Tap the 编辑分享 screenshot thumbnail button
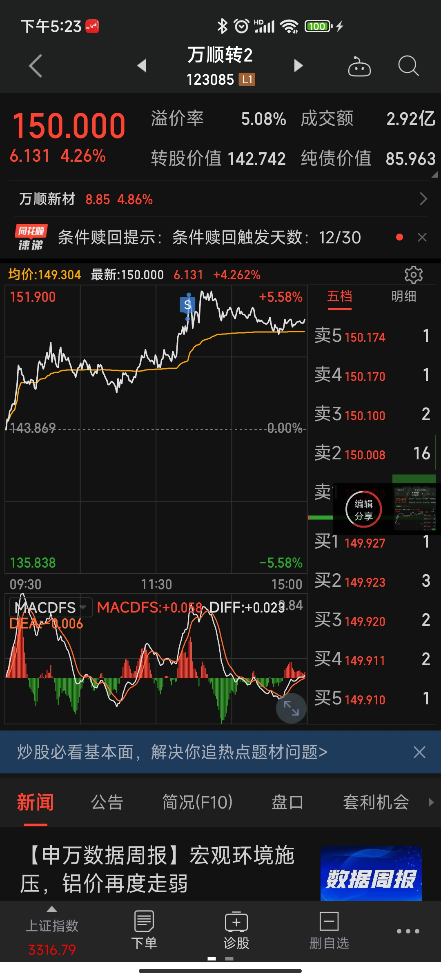This screenshot has width=441, height=980. tap(363, 510)
